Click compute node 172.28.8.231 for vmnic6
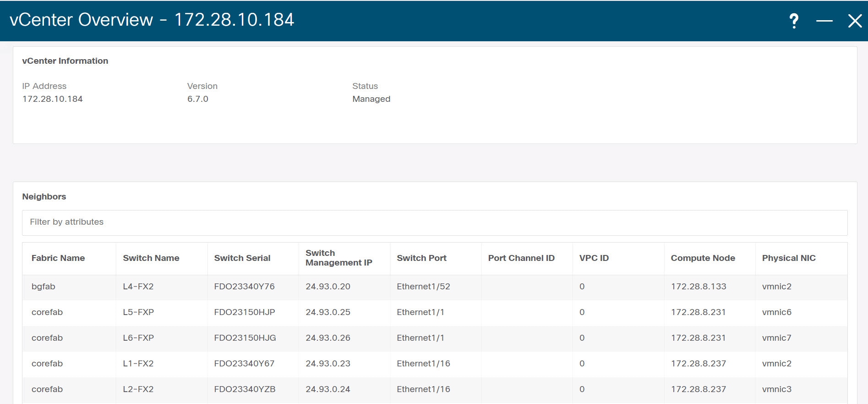The image size is (868, 404). pyautogui.click(x=699, y=312)
